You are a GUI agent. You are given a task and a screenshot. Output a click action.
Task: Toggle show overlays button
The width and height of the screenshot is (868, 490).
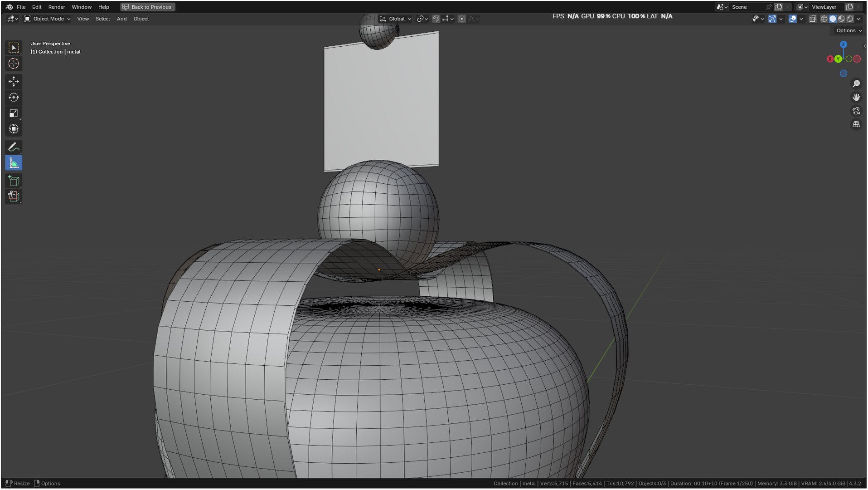pyautogui.click(x=792, y=19)
